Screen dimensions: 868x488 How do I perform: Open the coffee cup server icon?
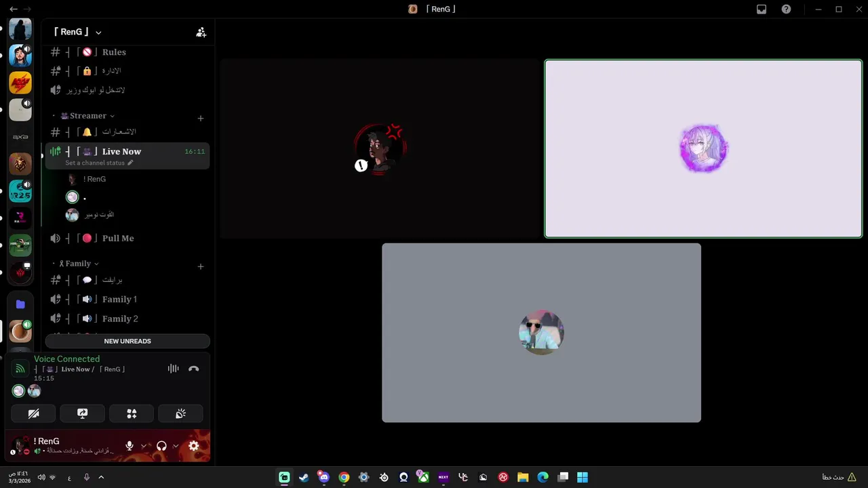[20, 331]
